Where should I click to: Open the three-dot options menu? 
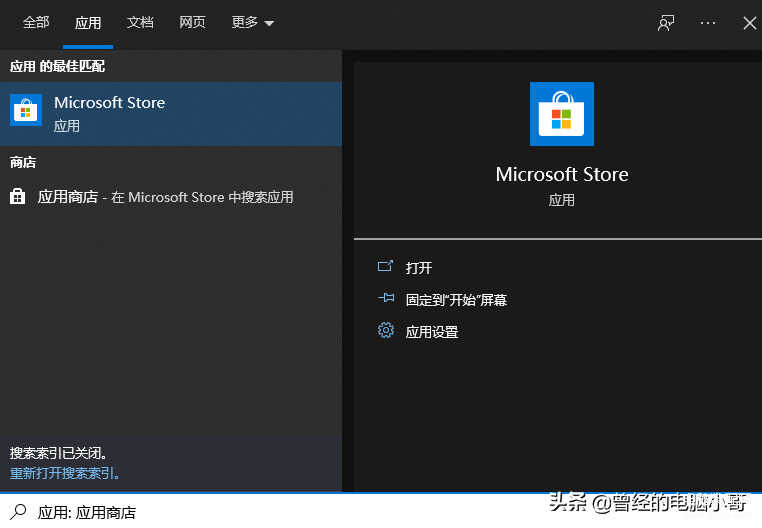tap(708, 23)
